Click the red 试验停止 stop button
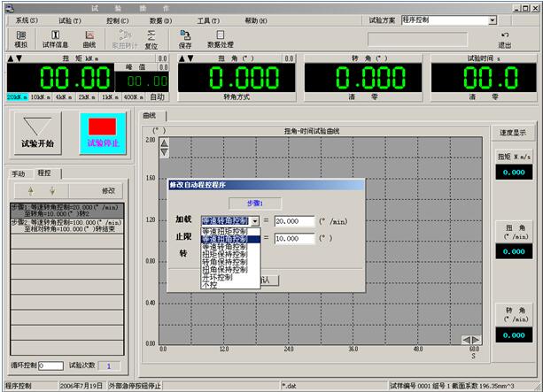The width and height of the screenshot is (543, 392). point(103,133)
